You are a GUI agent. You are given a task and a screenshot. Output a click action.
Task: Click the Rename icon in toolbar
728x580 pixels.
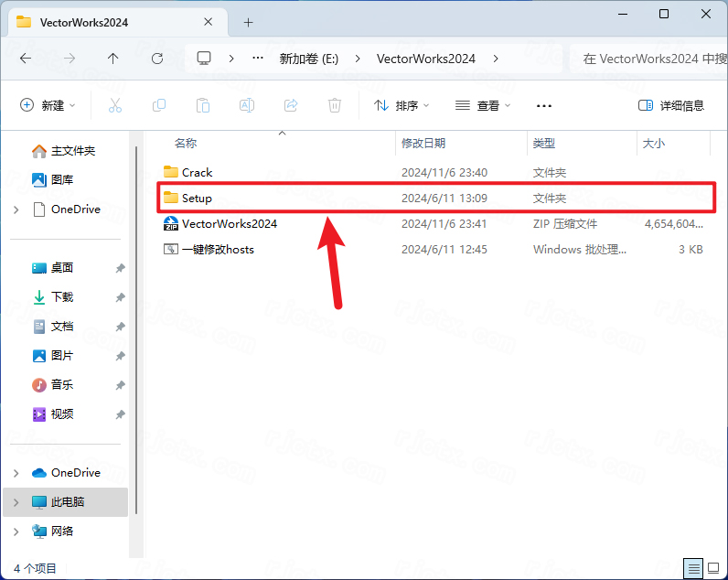coord(247,105)
